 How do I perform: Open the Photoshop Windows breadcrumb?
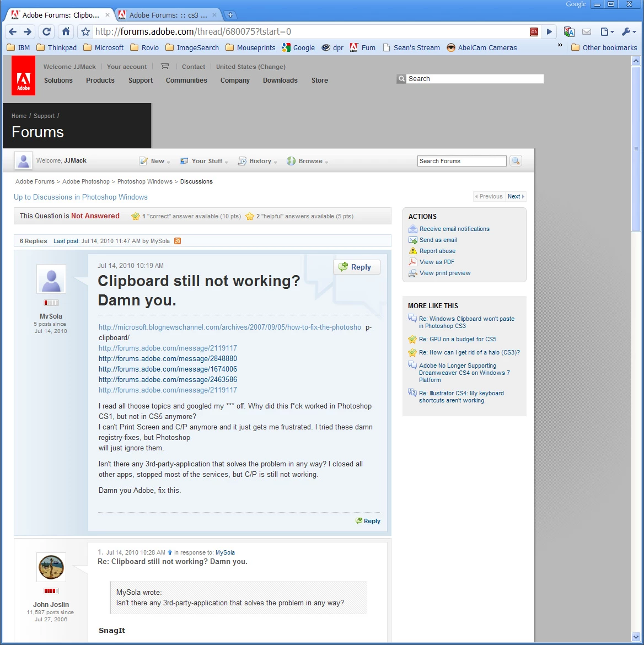(145, 181)
